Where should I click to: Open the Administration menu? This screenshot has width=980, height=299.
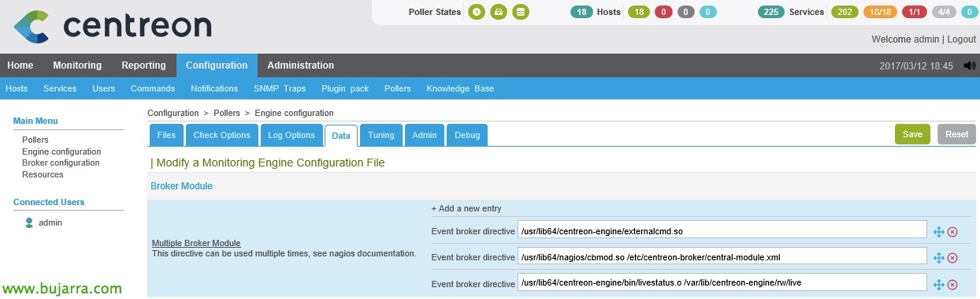point(301,65)
